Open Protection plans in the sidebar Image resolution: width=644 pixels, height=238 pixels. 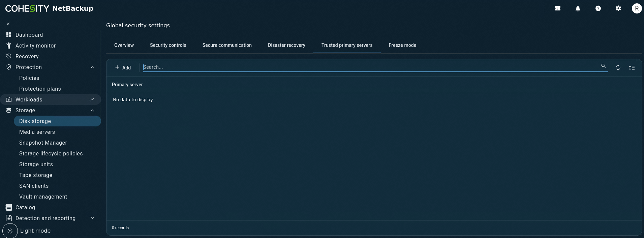coord(40,89)
